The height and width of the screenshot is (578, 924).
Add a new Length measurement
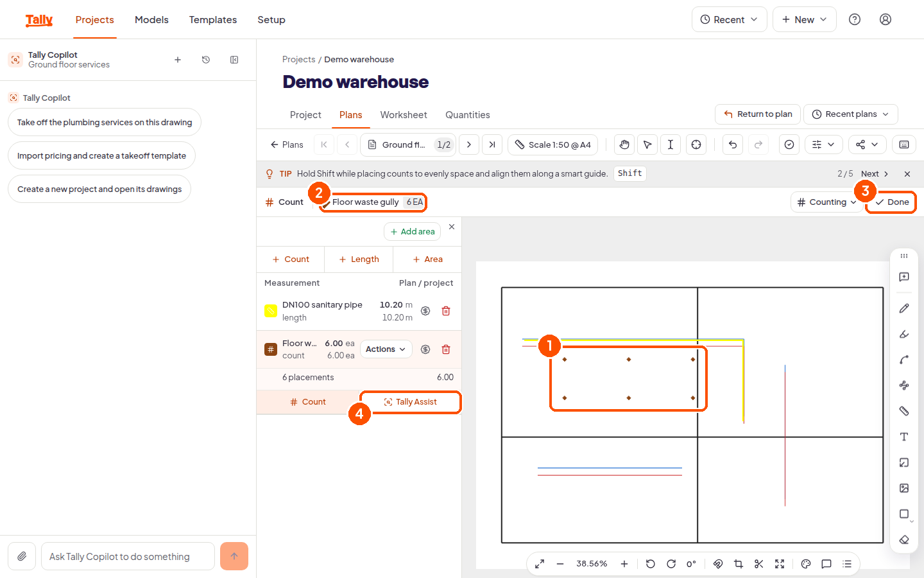pos(359,259)
